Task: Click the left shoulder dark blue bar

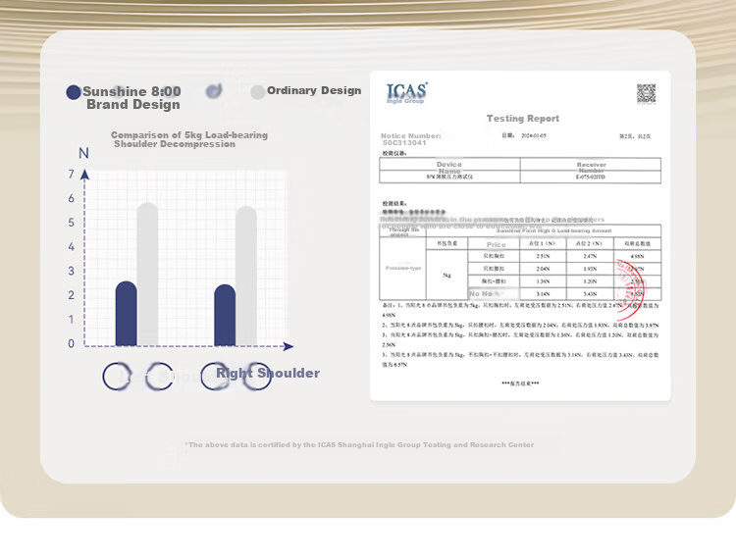Action: [127, 313]
